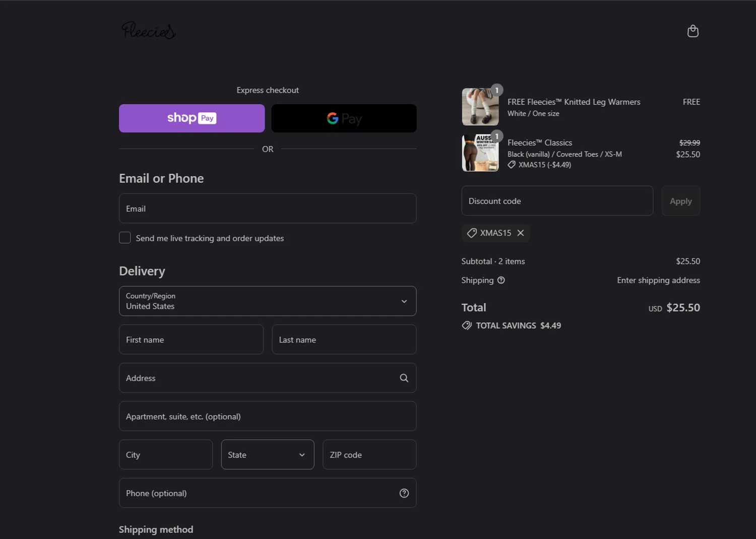Screen dimensions: 756x539
Task: Click the Address input field
Action: 268,378
